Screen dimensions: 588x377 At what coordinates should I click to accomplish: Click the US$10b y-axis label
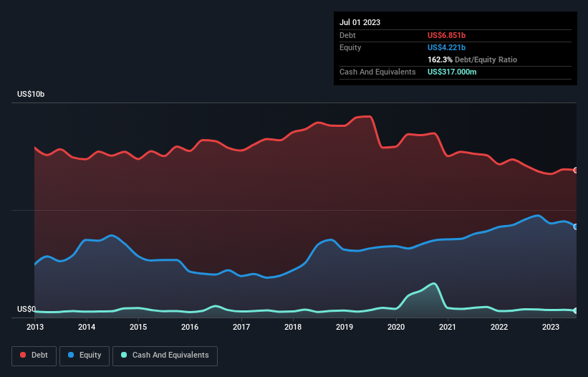31,94
